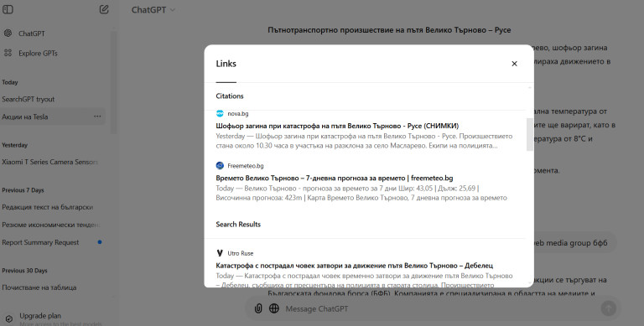Start a new chat with pencil icon
644x326 pixels.
pyautogui.click(x=104, y=9)
